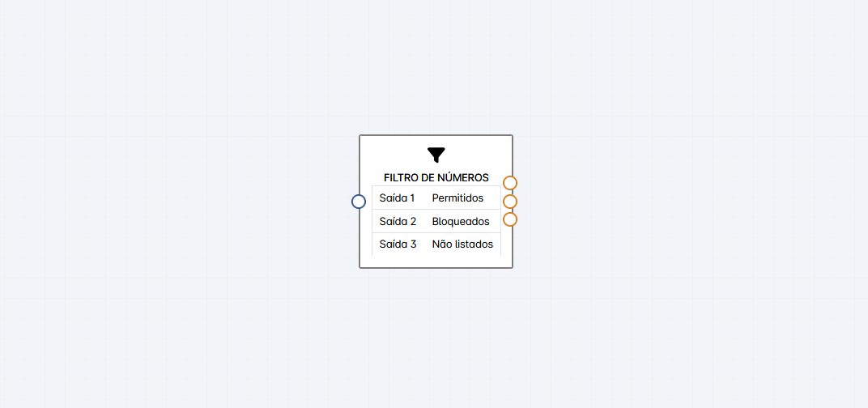Click the Saída 2 label

click(398, 222)
